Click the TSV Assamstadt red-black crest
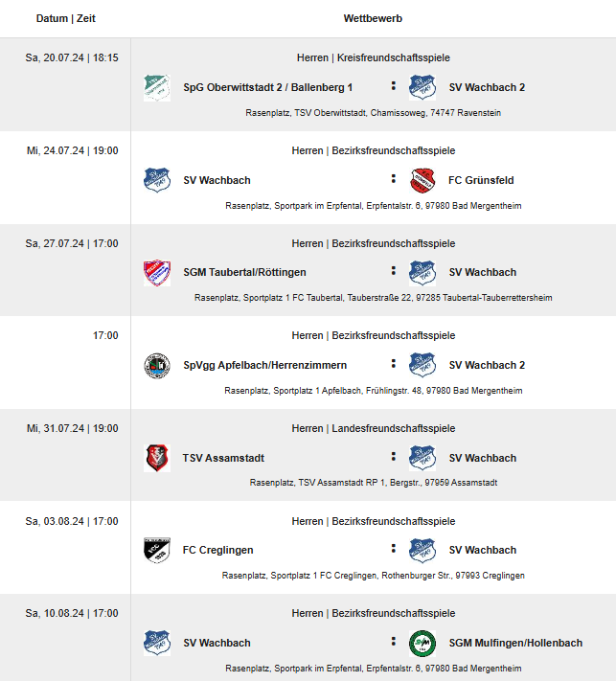 pyautogui.click(x=157, y=458)
